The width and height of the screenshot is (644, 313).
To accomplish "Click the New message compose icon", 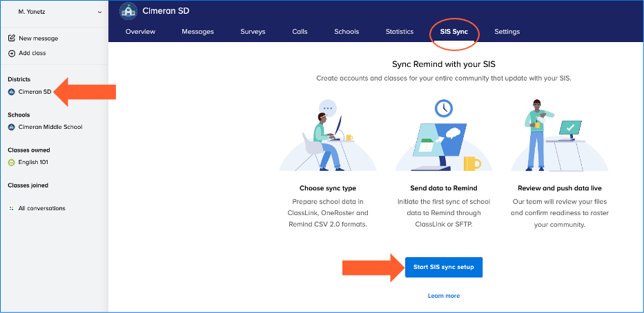I will point(12,39).
